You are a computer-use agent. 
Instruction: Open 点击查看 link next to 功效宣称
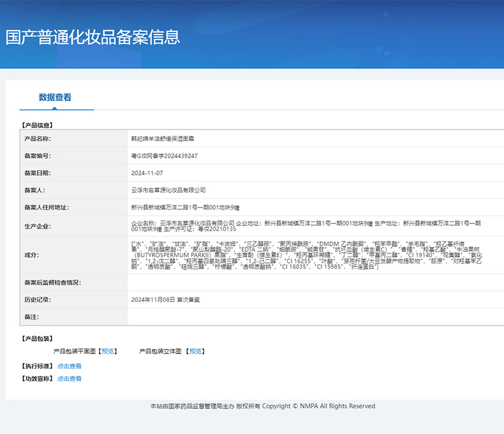point(70,378)
